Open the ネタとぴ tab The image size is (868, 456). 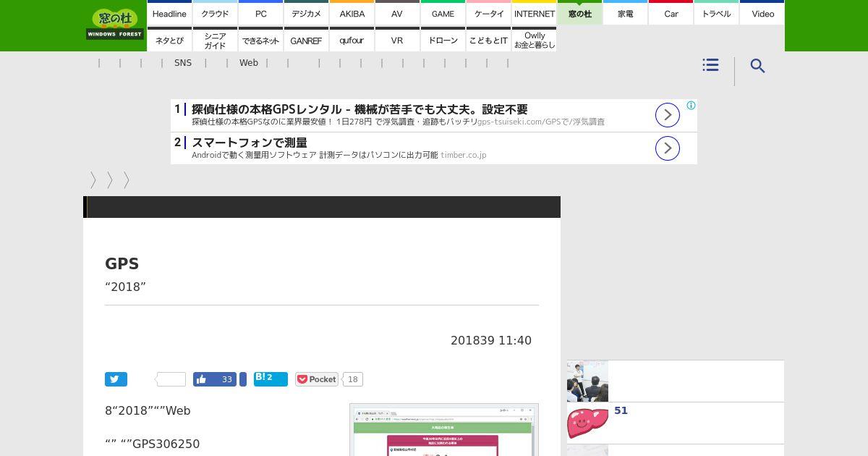point(169,40)
